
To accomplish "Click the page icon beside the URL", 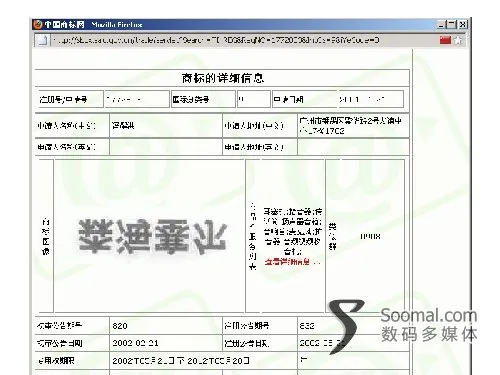I will click(42, 40).
